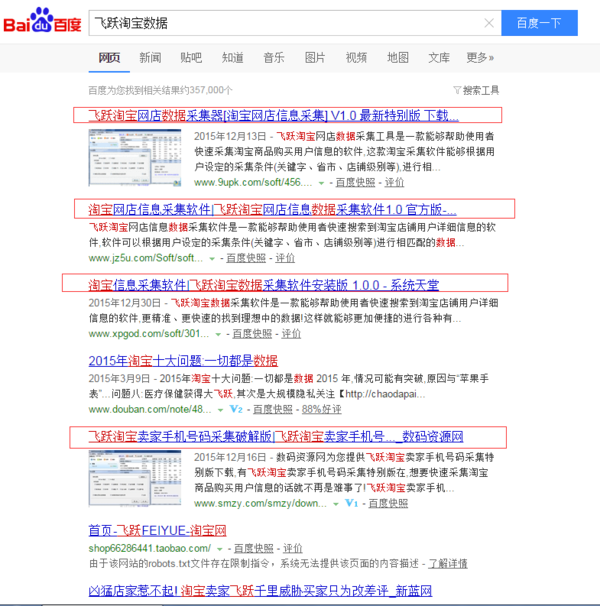Open 百度快照 for the douban.com result
600x606 pixels.
[273, 409]
